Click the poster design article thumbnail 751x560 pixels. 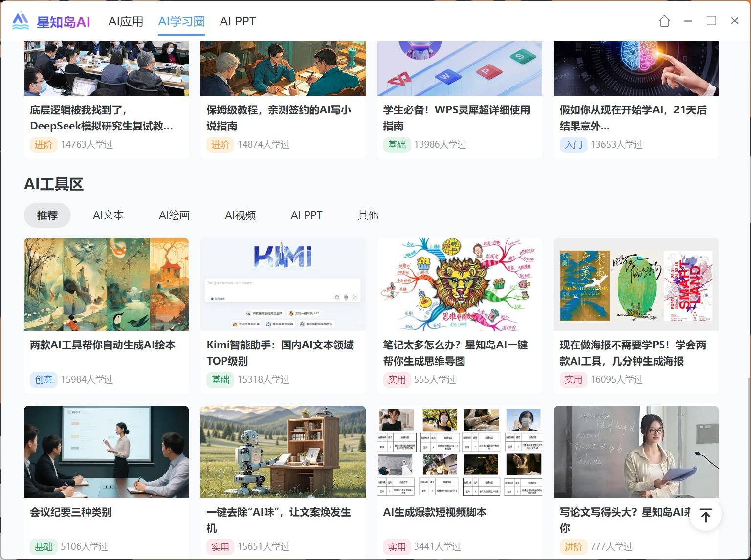point(636,284)
